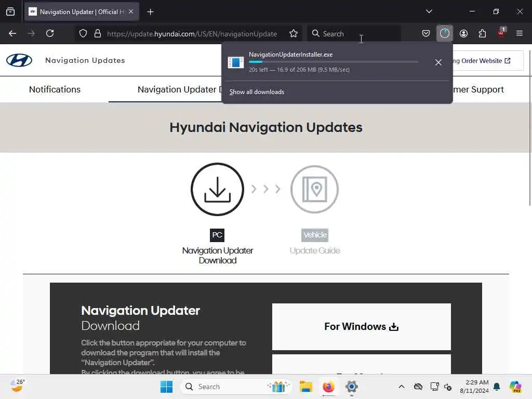Click the address bar URL
Viewport: 532px width, 399px height.
(192, 34)
